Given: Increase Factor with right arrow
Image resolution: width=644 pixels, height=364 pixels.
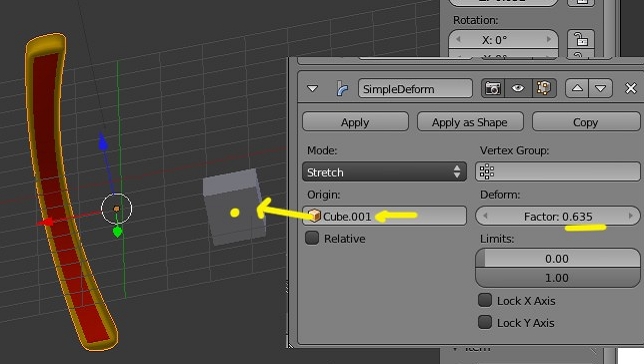Looking at the screenshot, I should tap(630, 216).
